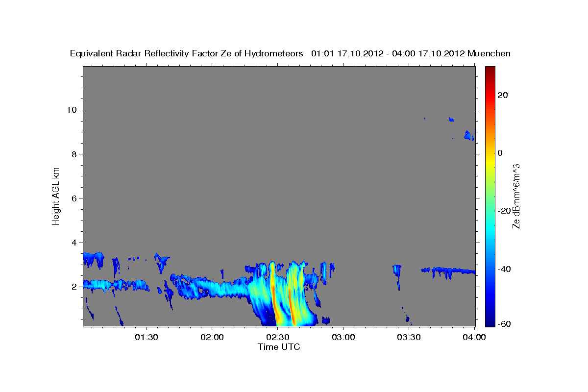Click the '03:30' time tick label

[409, 338]
